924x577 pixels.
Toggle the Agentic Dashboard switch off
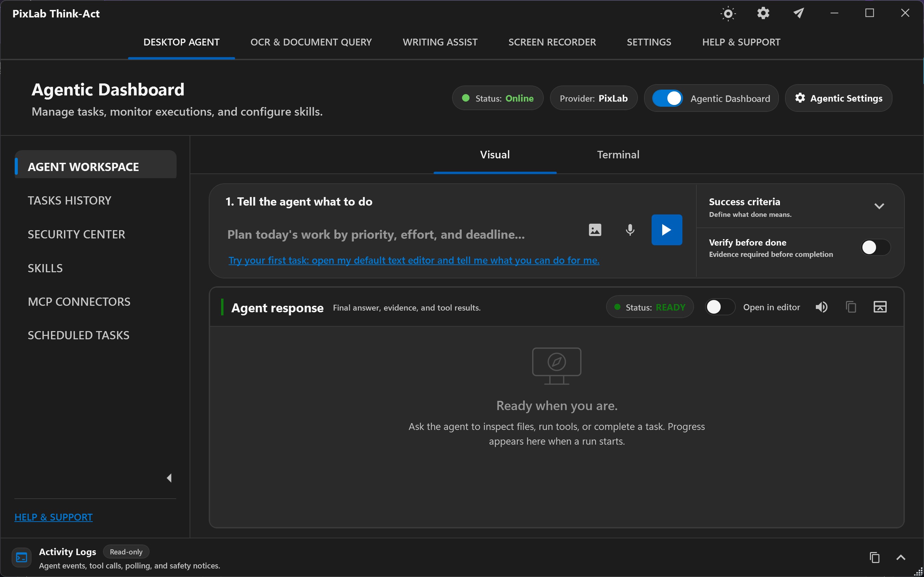667,99
